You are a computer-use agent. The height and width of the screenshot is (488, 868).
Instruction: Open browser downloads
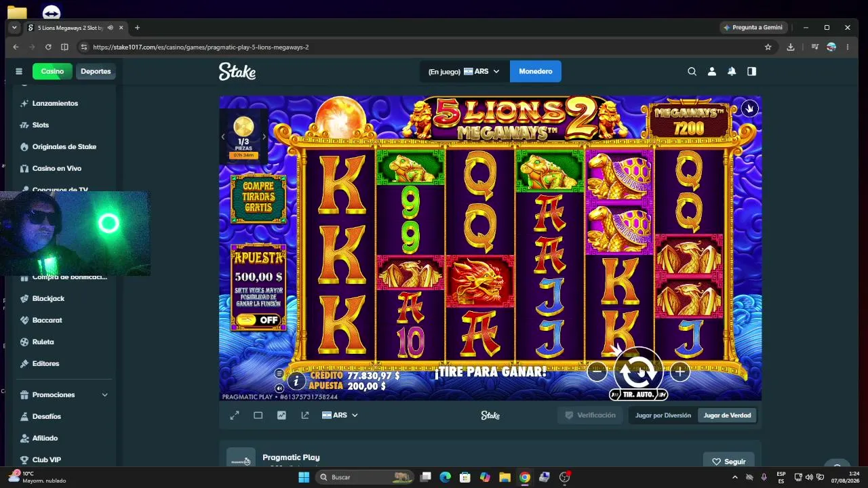tap(791, 47)
